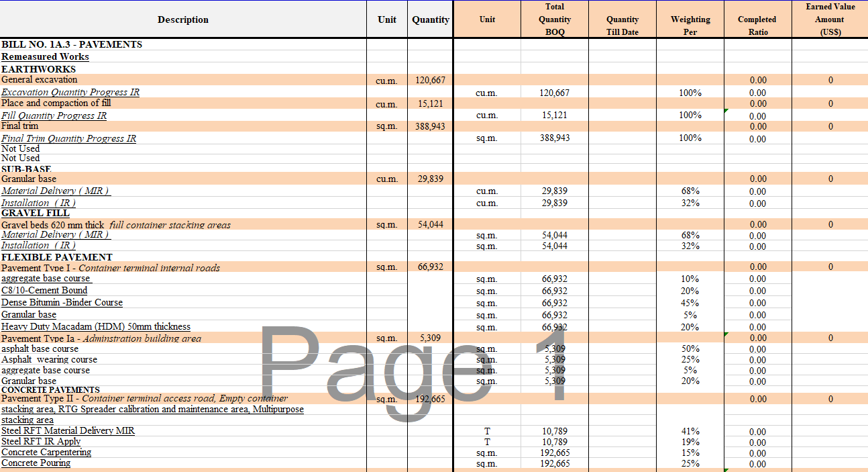Select the CONCRETE PAVEMENTS heading
868x472 pixels.
(x=50, y=389)
